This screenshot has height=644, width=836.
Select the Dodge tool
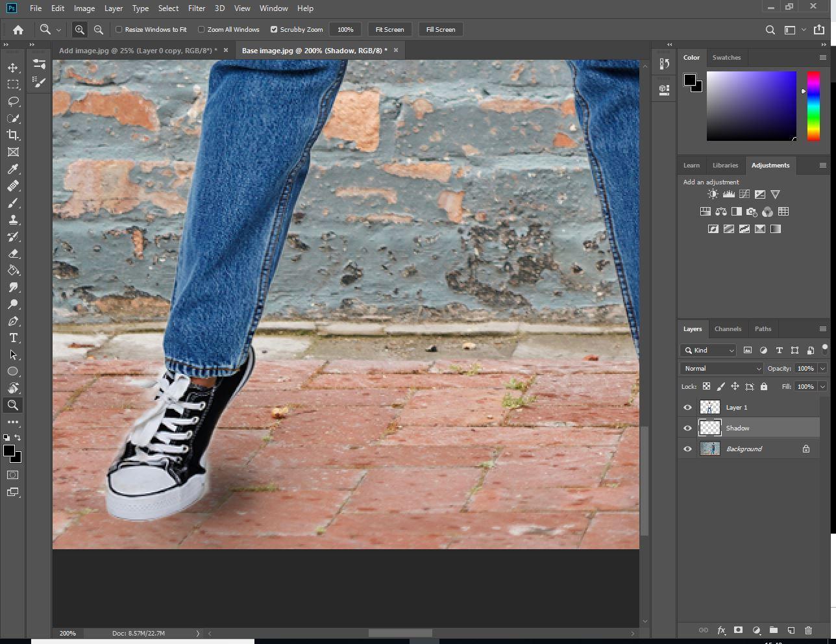click(13, 304)
